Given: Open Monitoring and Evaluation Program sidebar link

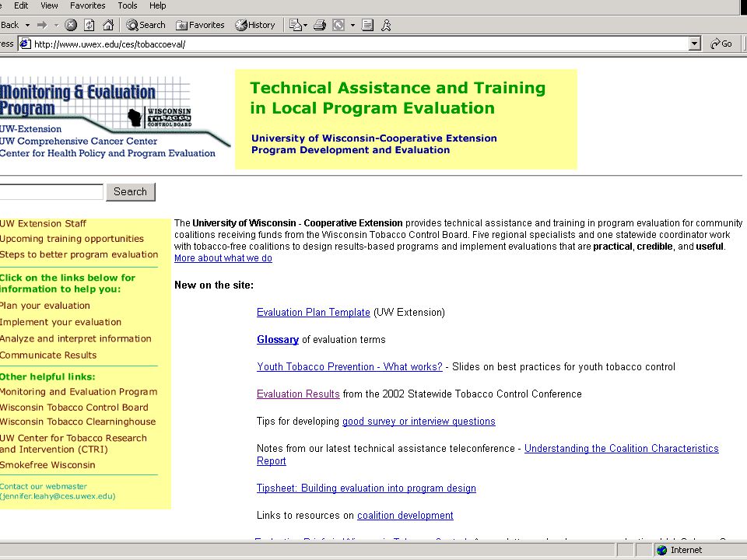Looking at the screenshot, I should click(x=79, y=391).
